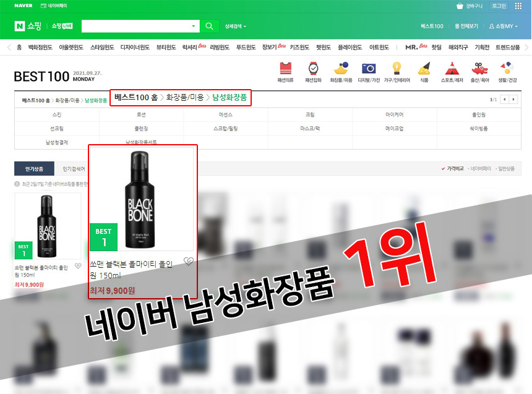Select the 디지털/가전 camera category icon

(369, 72)
